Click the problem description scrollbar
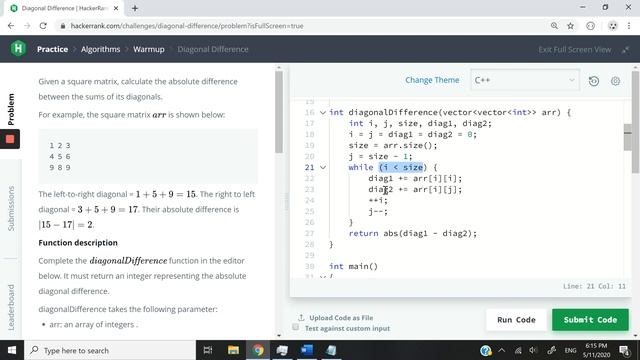Screen dimensions: 640x360 click(x=279, y=112)
